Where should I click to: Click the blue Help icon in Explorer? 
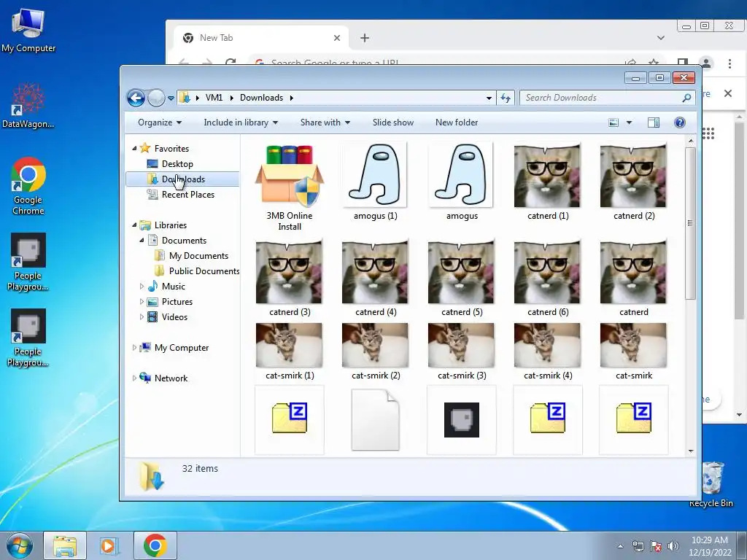(x=680, y=122)
